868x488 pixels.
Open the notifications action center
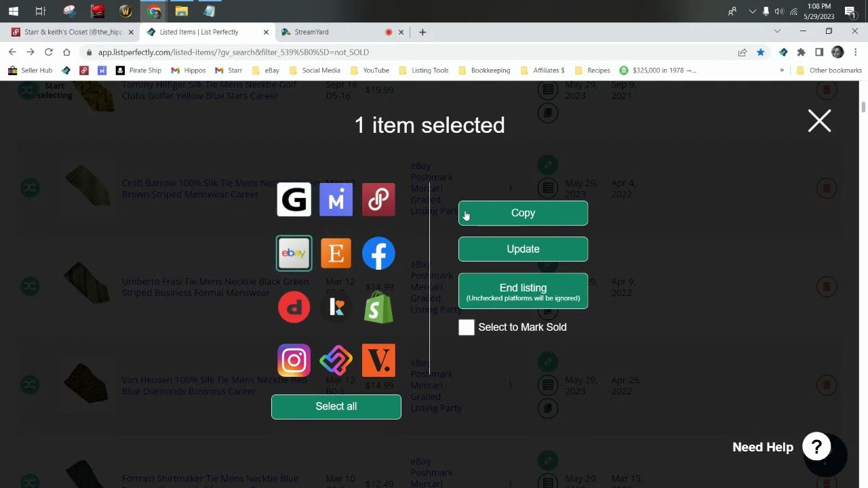click(850, 11)
